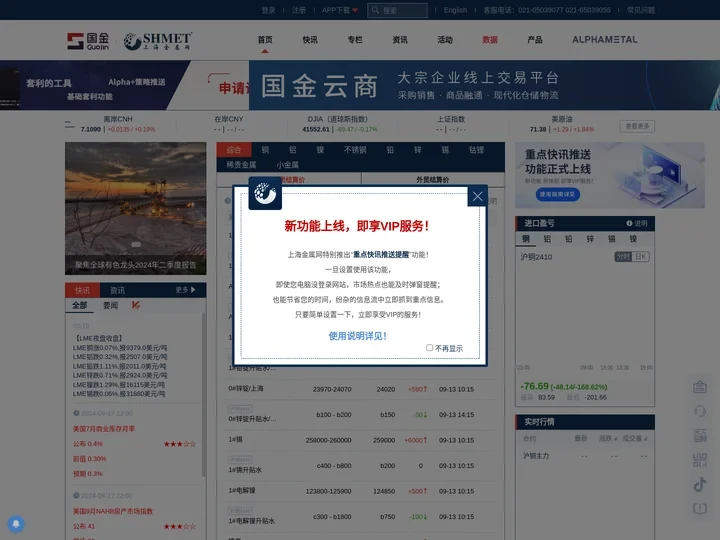The width and height of the screenshot is (720, 540).
Task: Open ALPHAMETAL in main navigation
Action: pos(605,40)
